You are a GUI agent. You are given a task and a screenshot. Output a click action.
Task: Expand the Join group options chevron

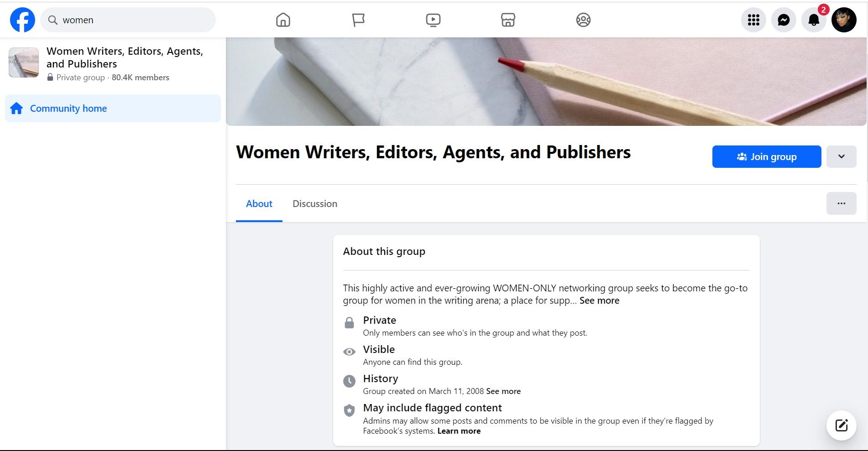pos(841,156)
